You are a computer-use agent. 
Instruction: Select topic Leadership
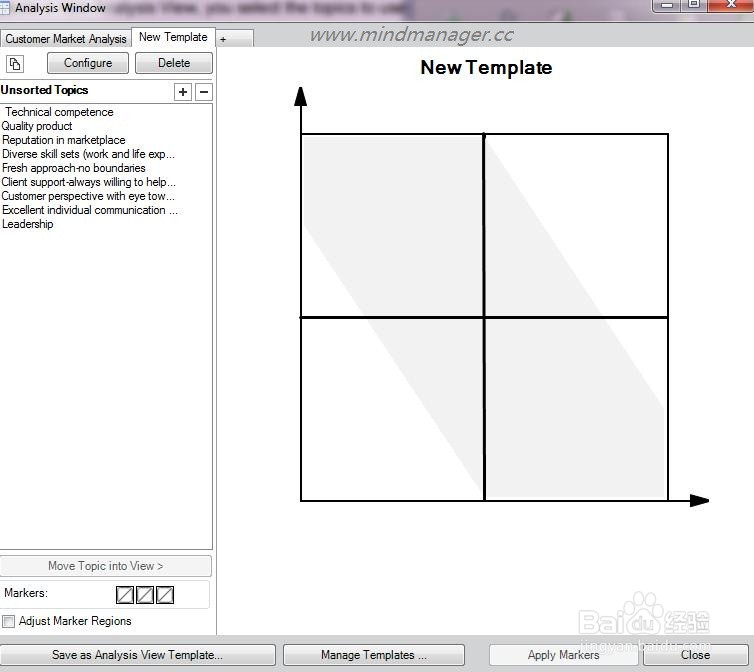click(x=27, y=224)
